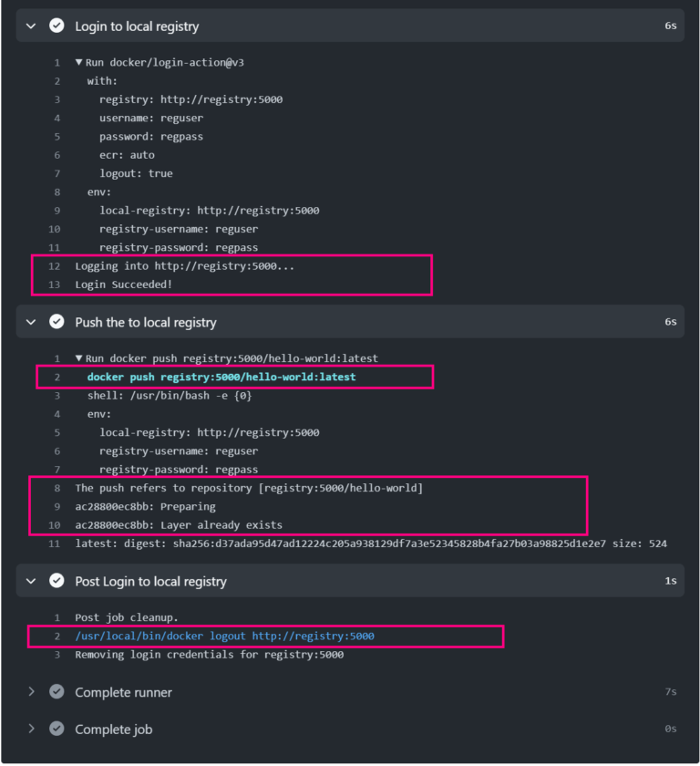Viewport: 700px width, 766px height.
Task: Click line number 12 beside "Logging into http://registry:5000"
Action: 54,265
